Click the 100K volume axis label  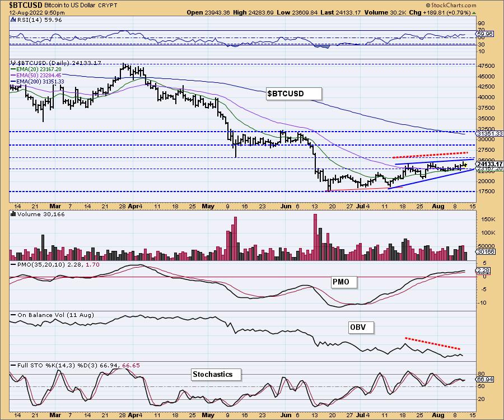[x=489, y=232]
